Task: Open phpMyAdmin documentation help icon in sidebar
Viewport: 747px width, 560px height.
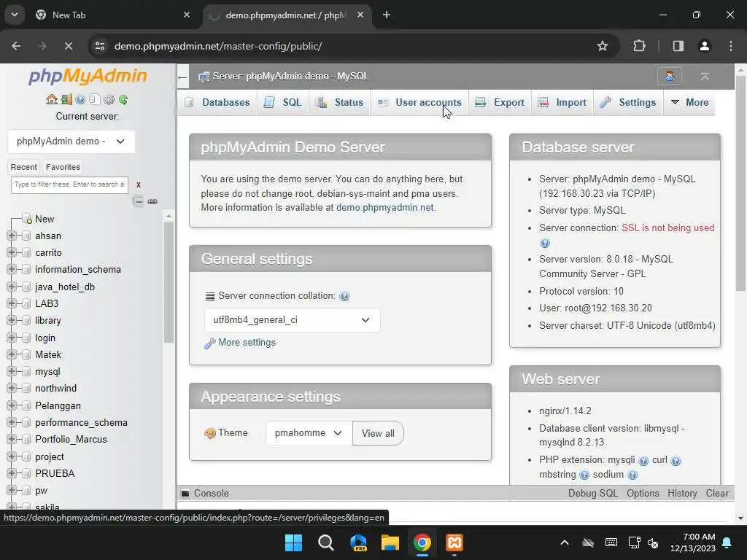Action: (x=80, y=99)
